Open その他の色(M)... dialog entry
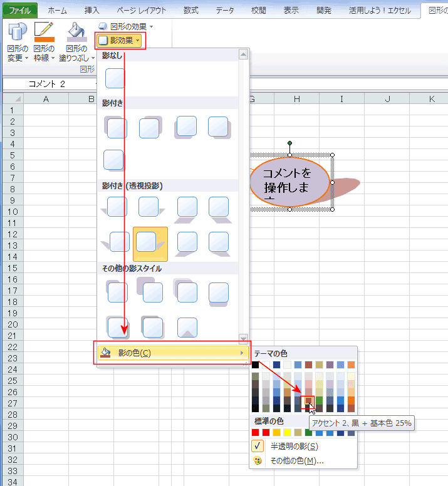This screenshot has width=448, height=486. pyautogui.click(x=303, y=461)
